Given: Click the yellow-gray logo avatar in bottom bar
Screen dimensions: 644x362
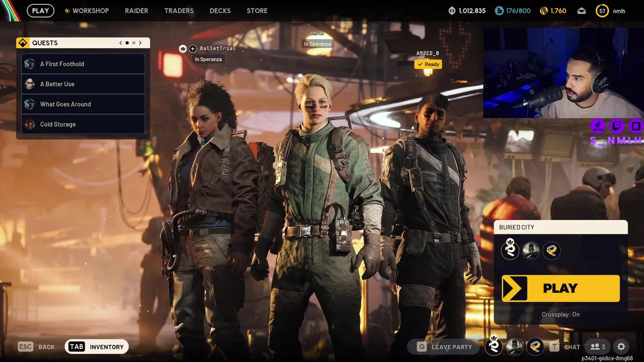Looking at the screenshot, I should (x=535, y=346).
